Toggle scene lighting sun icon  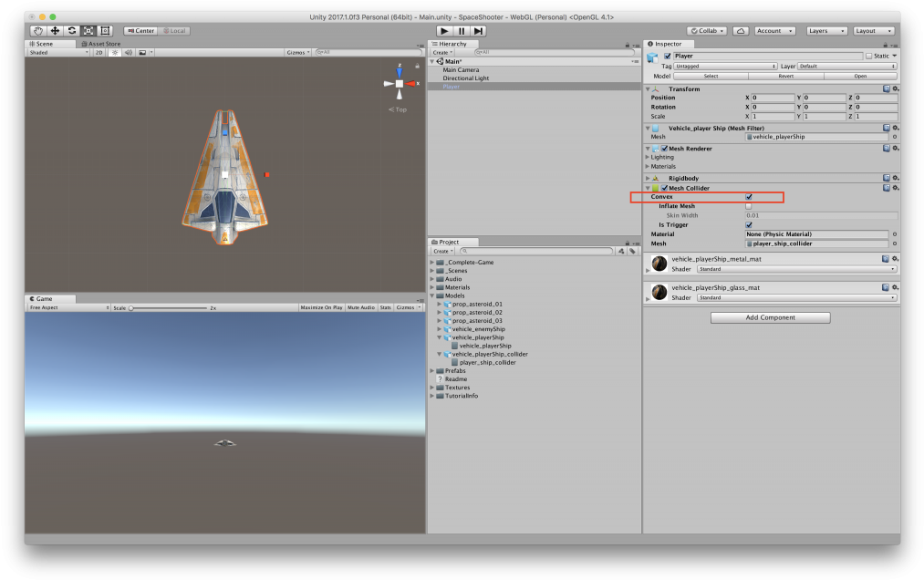point(115,52)
